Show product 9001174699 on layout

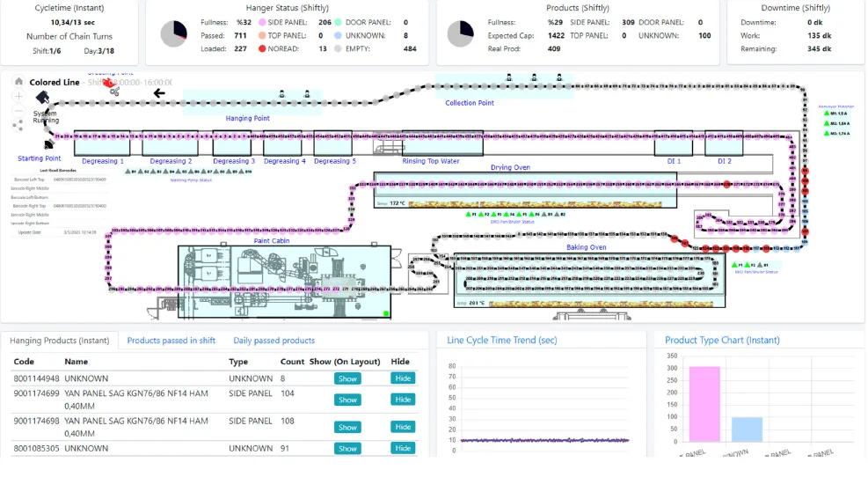(347, 400)
